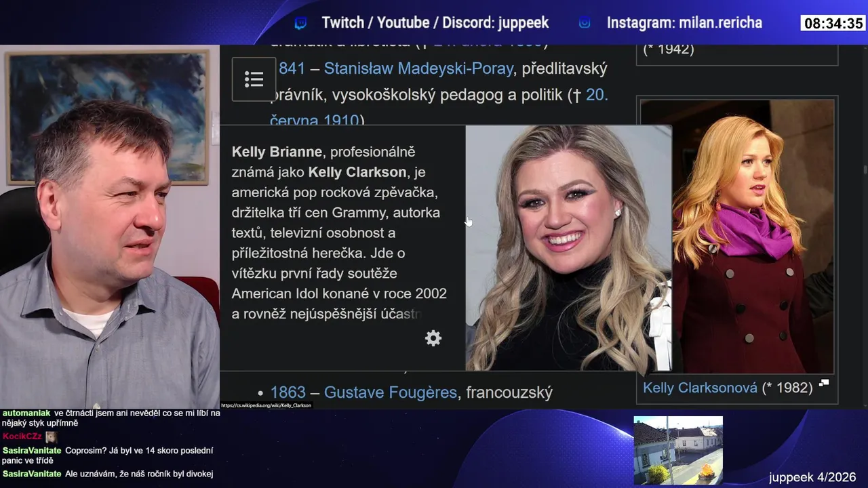868x488 pixels.
Task: Click enlarge icon beside Kelly Clarksonová caption
Action: (x=824, y=383)
